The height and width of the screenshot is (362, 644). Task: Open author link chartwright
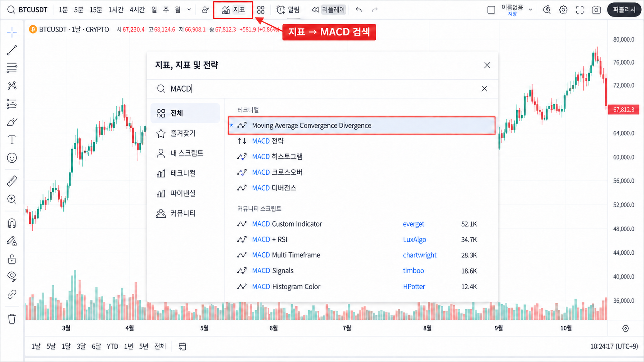(x=419, y=255)
